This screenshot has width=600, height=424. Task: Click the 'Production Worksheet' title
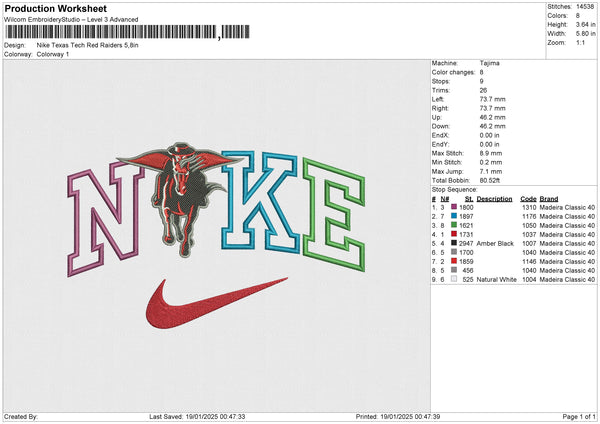point(55,8)
